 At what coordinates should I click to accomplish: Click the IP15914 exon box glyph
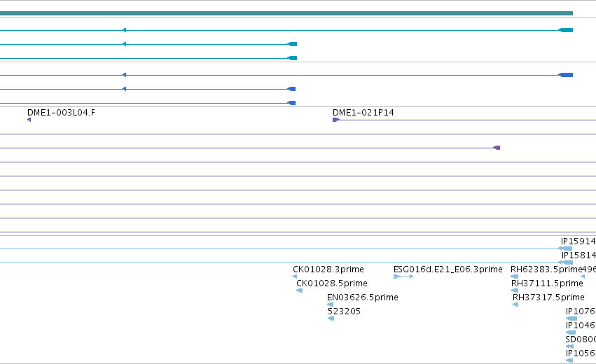pyautogui.click(x=566, y=248)
